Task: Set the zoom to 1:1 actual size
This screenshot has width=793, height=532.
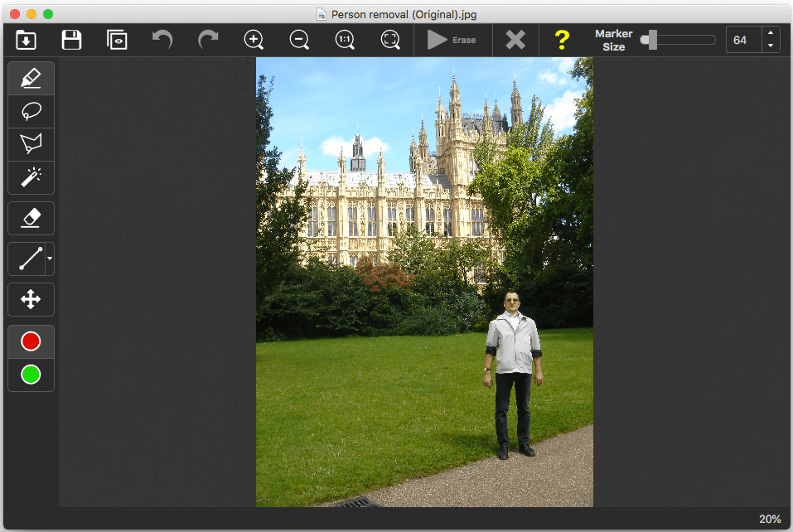Action: click(x=345, y=40)
